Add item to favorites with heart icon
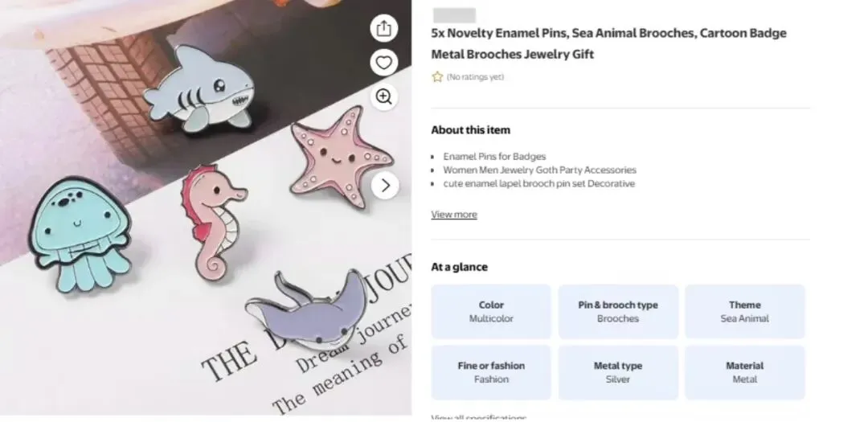868x422 pixels. pyautogui.click(x=384, y=63)
